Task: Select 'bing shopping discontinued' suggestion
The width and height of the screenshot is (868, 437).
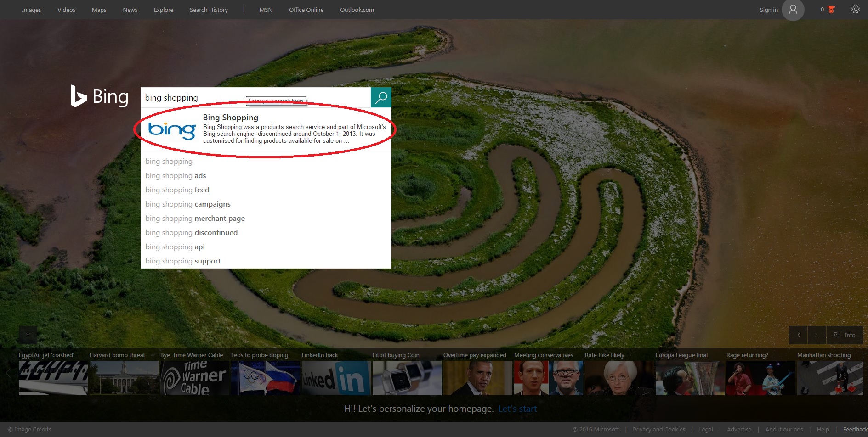Action: click(266, 232)
